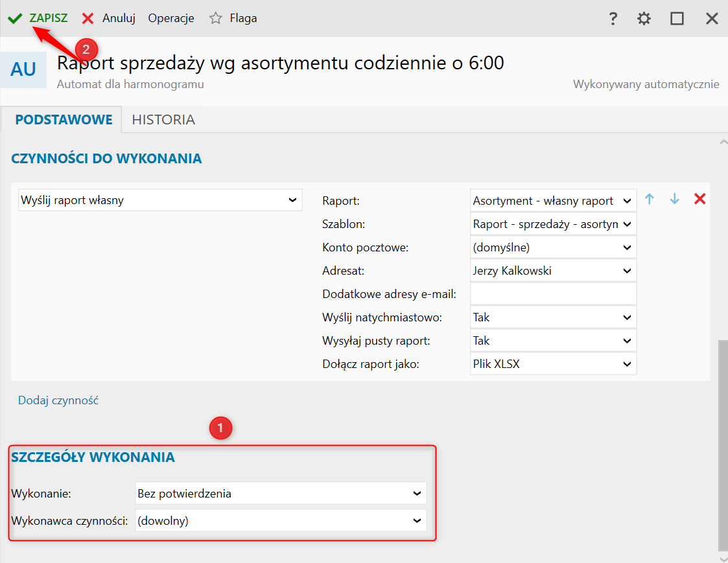Expand the Konto pocztowe dropdown
728x563 pixels.
553,247
